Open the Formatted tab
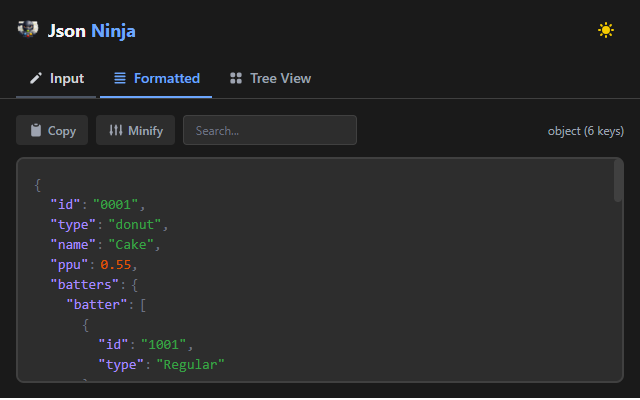 tap(156, 78)
